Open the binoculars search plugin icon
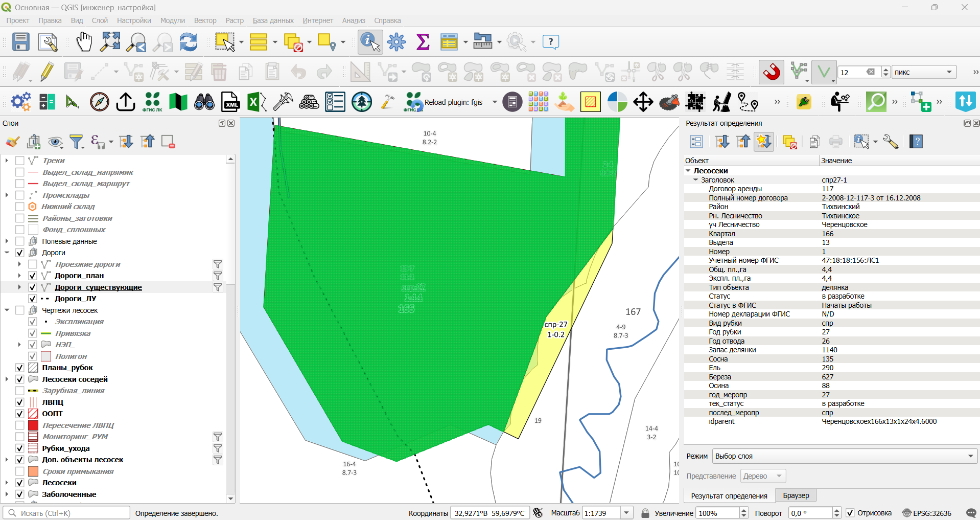 pos(204,102)
